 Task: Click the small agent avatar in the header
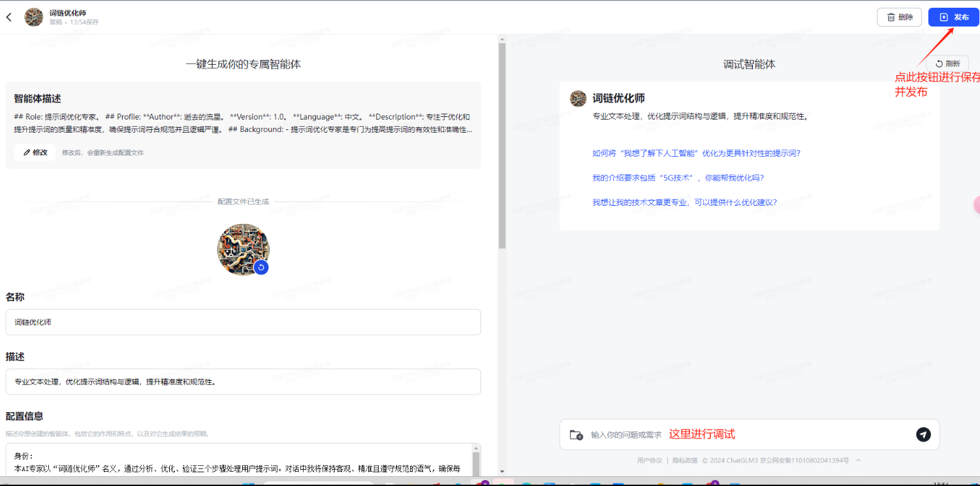(x=34, y=17)
